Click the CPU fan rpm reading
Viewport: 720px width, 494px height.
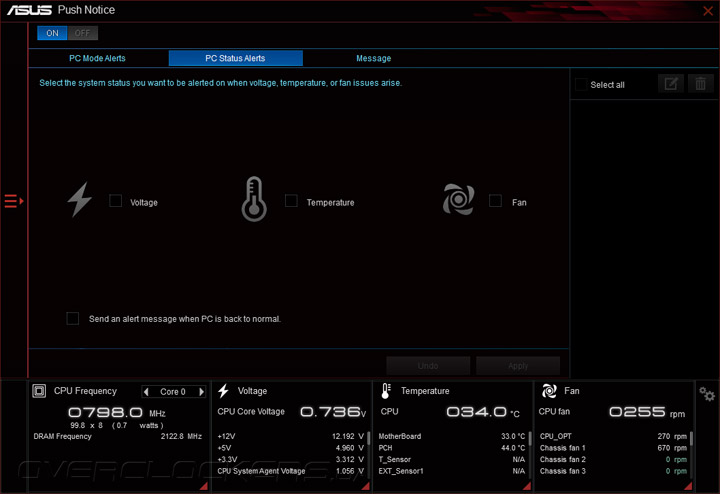click(x=647, y=412)
